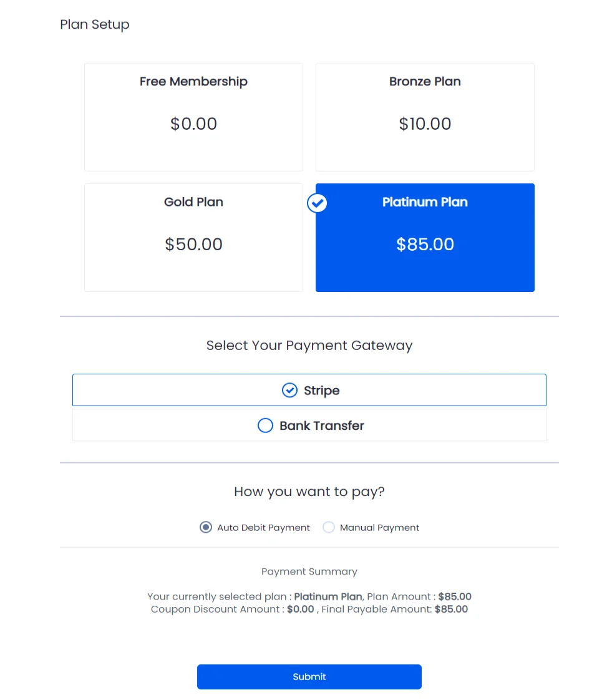Choose the Manual Payment radio button
Screen dimensions: 602x700
point(328,527)
